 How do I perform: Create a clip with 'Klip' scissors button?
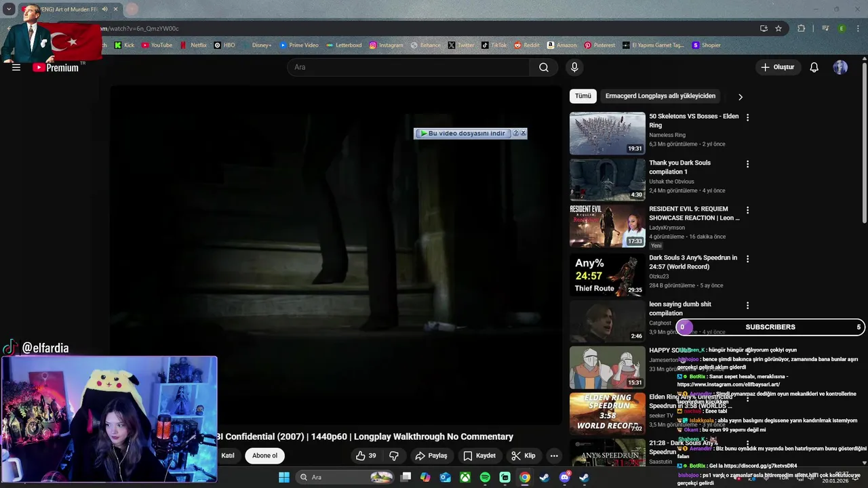click(524, 455)
